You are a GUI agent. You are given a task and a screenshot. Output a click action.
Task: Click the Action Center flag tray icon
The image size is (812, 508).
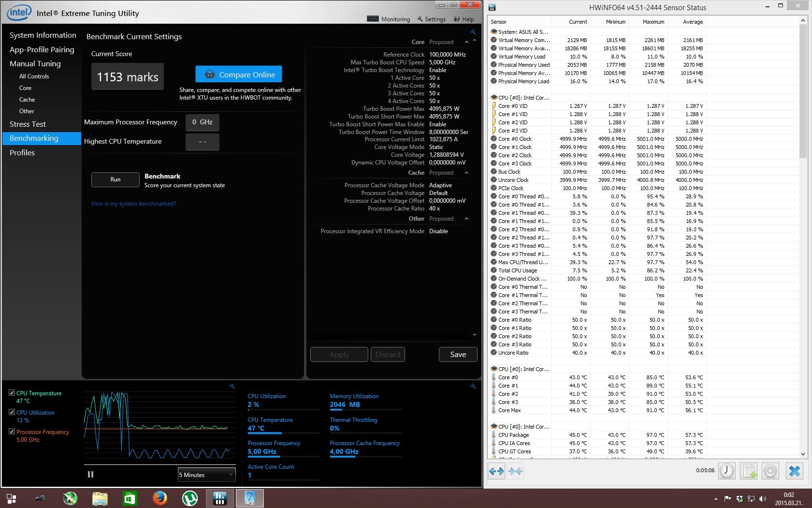pos(727,499)
